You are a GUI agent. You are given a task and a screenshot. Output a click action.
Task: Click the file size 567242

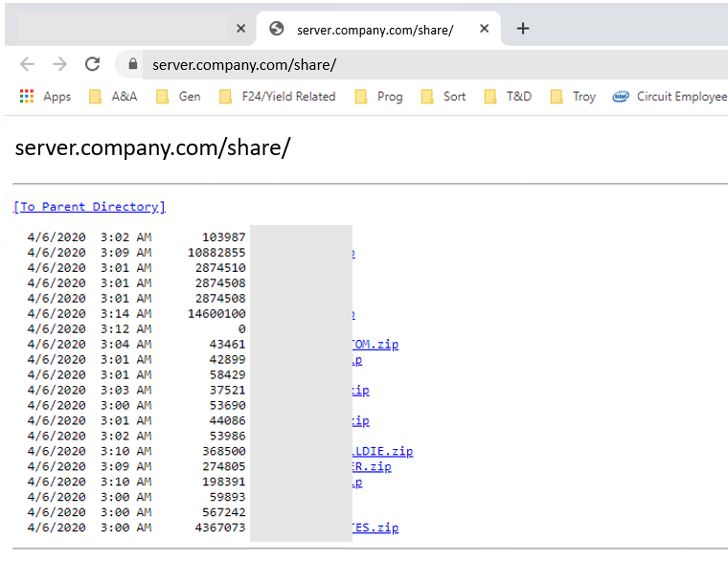tap(224, 512)
